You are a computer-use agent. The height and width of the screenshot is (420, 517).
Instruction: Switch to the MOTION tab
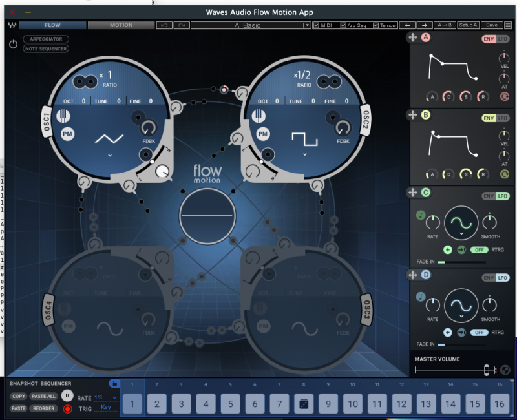pyautogui.click(x=121, y=25)
